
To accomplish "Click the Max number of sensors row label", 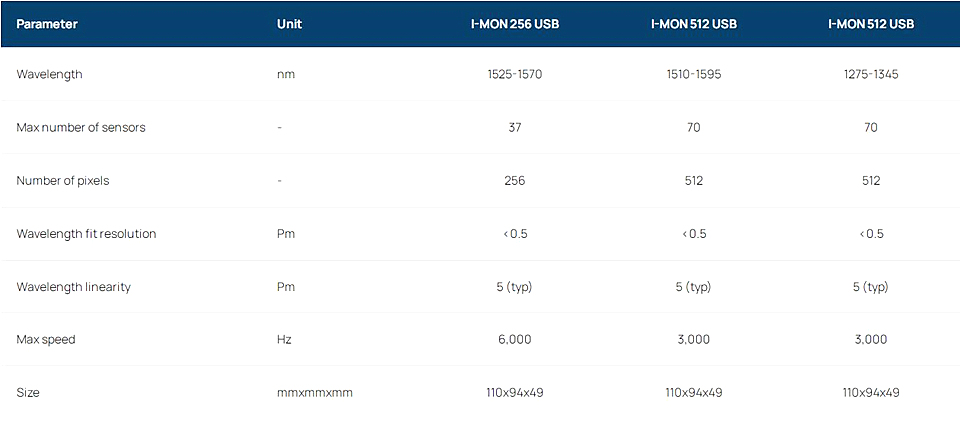I will pos(81,128).
